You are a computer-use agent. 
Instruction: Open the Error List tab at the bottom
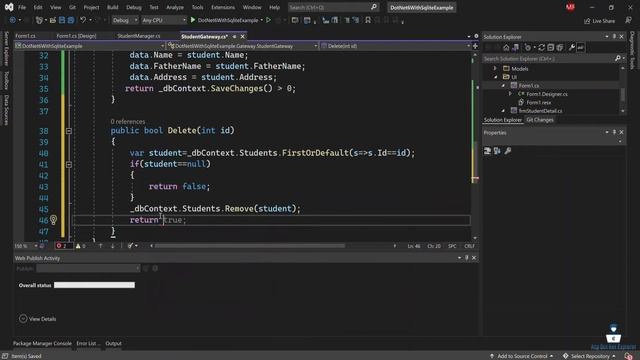coord(88,343)
